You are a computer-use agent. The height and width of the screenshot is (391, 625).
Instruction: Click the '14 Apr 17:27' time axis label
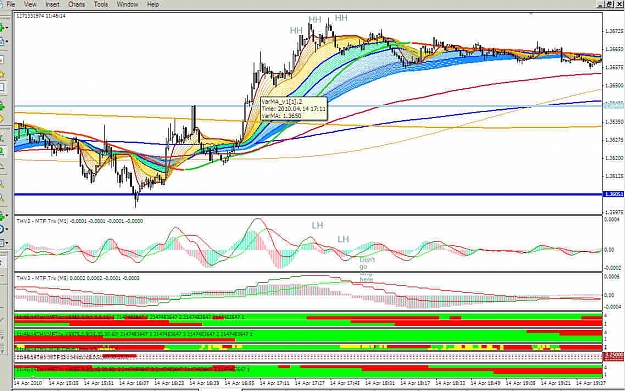310,383
